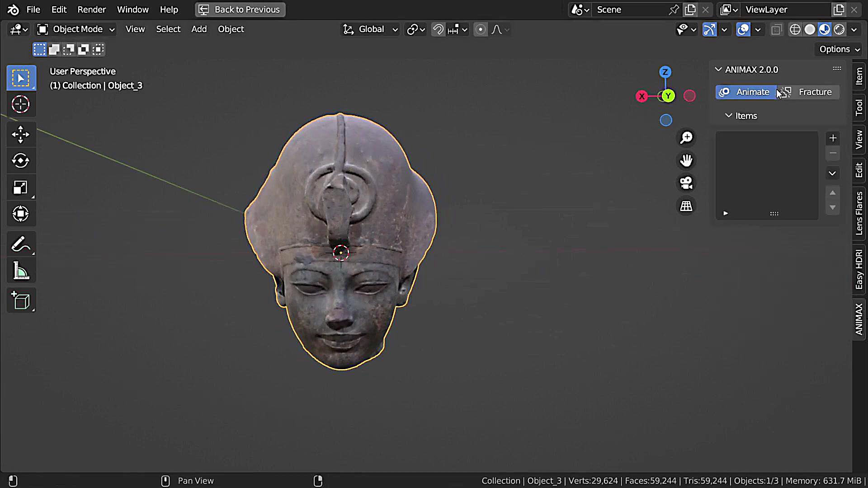Switch to solid viewport shading
868x488 pixels.
point(810,29)
